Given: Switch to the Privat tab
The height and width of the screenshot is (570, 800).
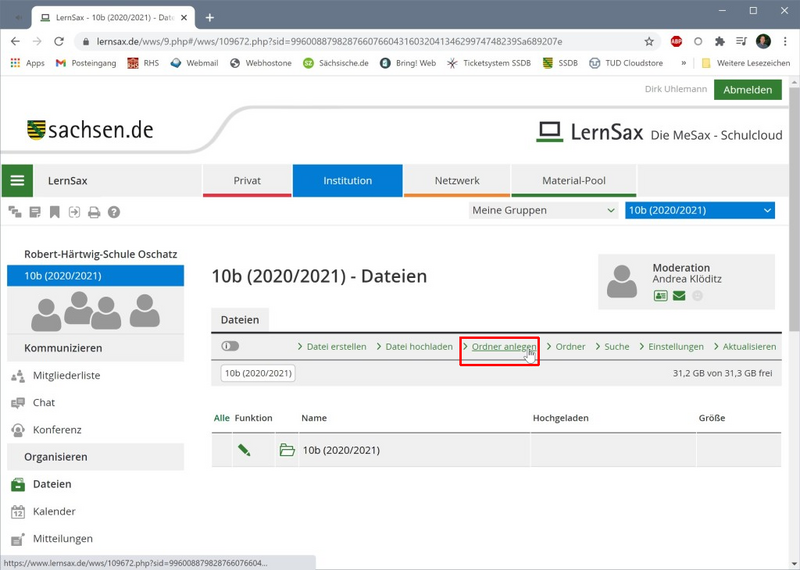Looking at the screenshot, I should [x=247, y=181].
